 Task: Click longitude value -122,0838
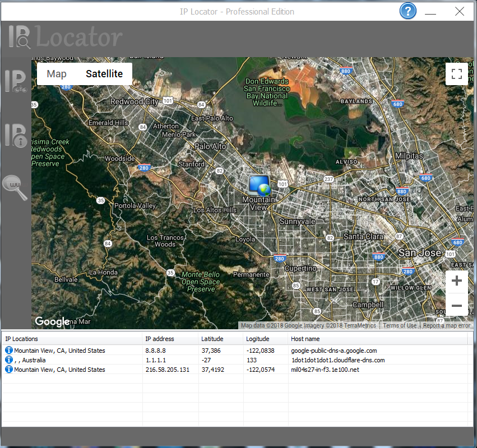coord(261,351)
